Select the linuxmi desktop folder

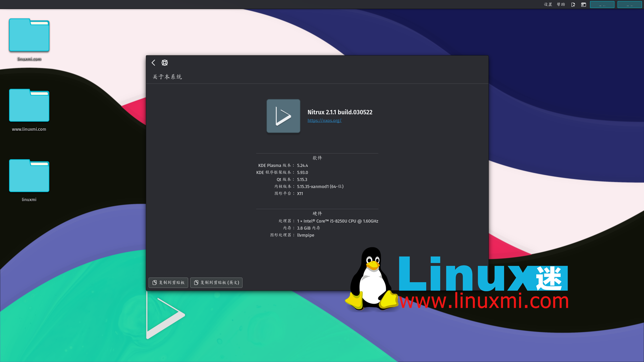pyautogui.click(x=29, y=180)
